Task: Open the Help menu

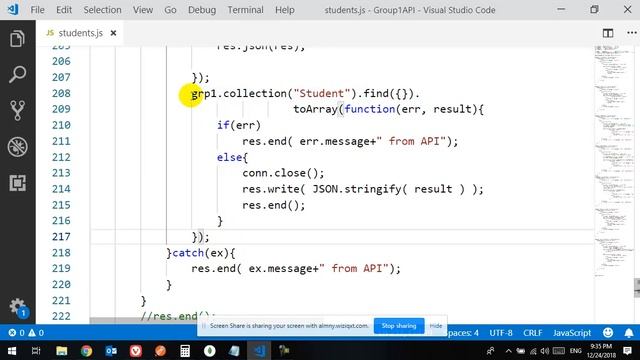Action: pos(284,10)
